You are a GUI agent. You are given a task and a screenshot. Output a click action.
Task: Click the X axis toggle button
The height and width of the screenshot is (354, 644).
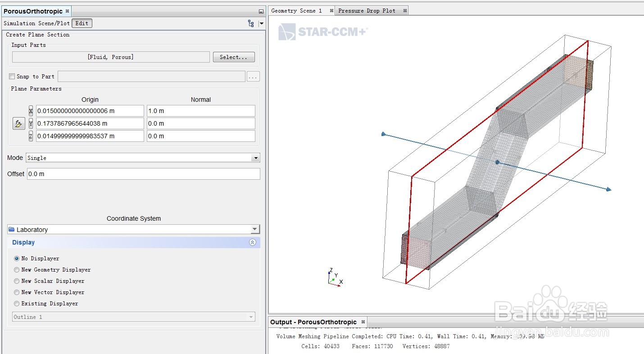[x=31, y=111]
